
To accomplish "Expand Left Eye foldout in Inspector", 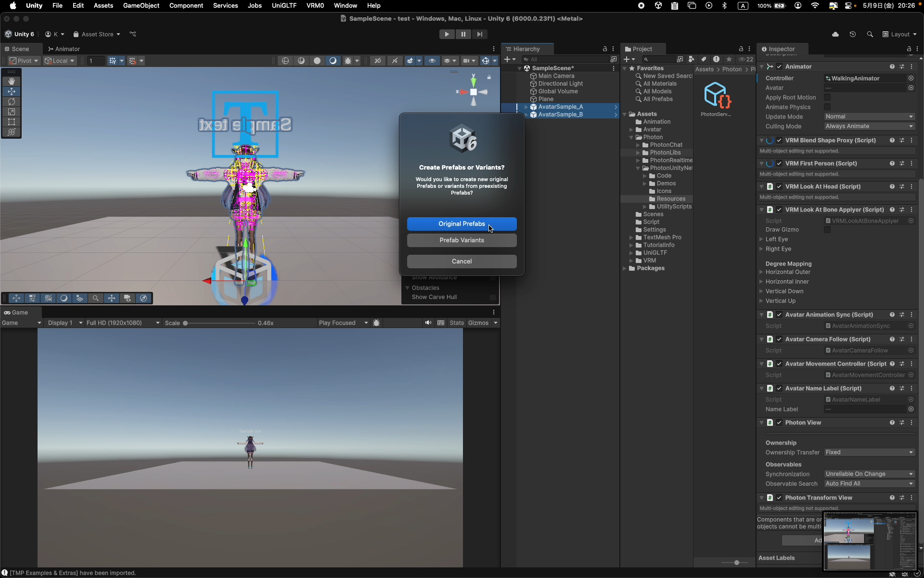I will pyautogui.click(x=761, y=239).
